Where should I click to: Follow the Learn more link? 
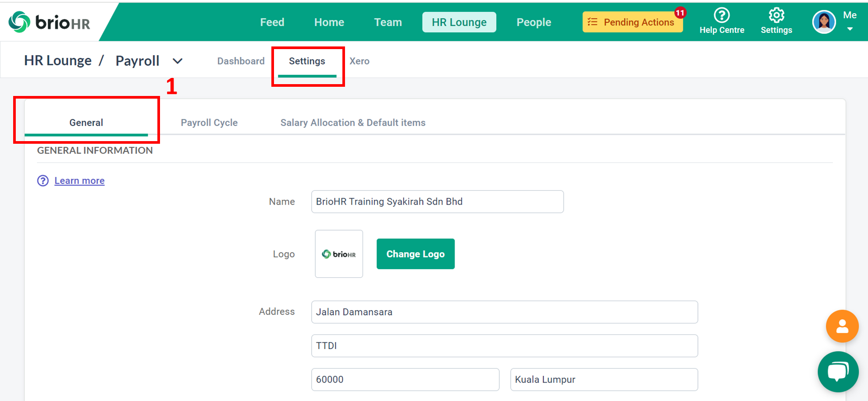click(x=79, y=181)
